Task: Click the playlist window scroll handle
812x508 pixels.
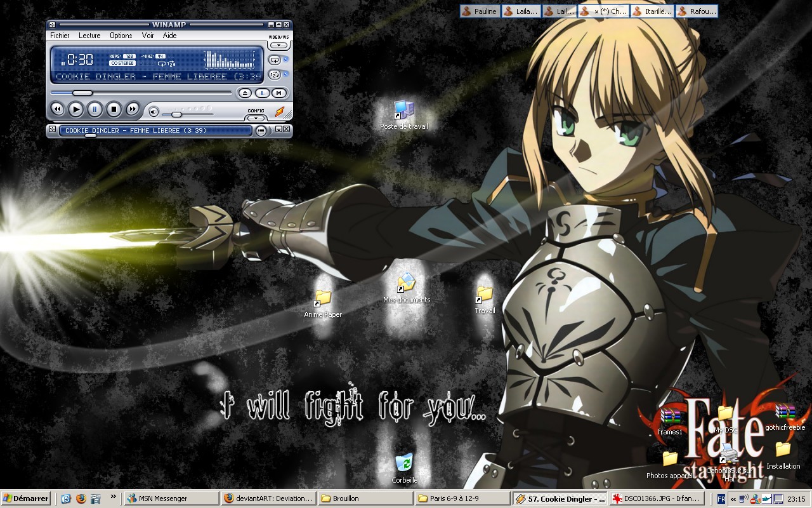Action: pyautogui.click(x=91, y=135)
